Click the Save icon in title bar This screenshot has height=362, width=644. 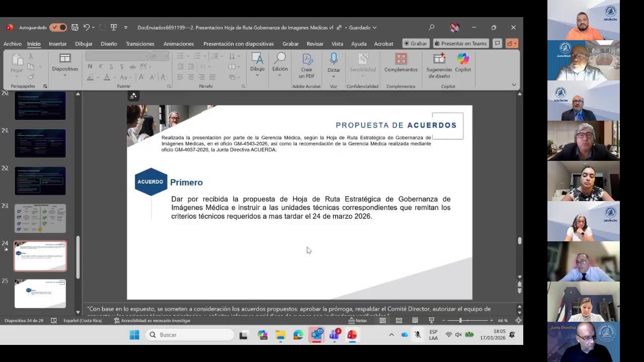75,28
